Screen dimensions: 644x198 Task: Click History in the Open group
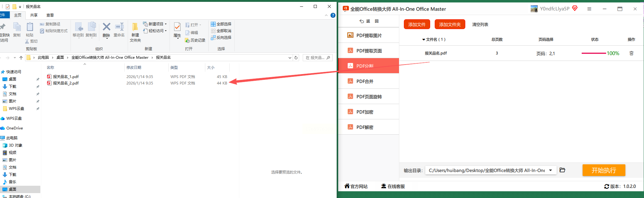pyautogui.click(x=195, y=40)
